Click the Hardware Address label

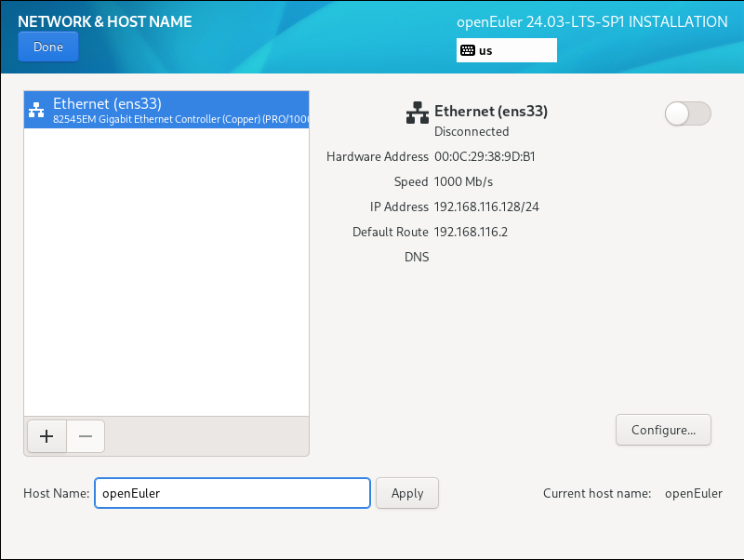click(378, 156)
